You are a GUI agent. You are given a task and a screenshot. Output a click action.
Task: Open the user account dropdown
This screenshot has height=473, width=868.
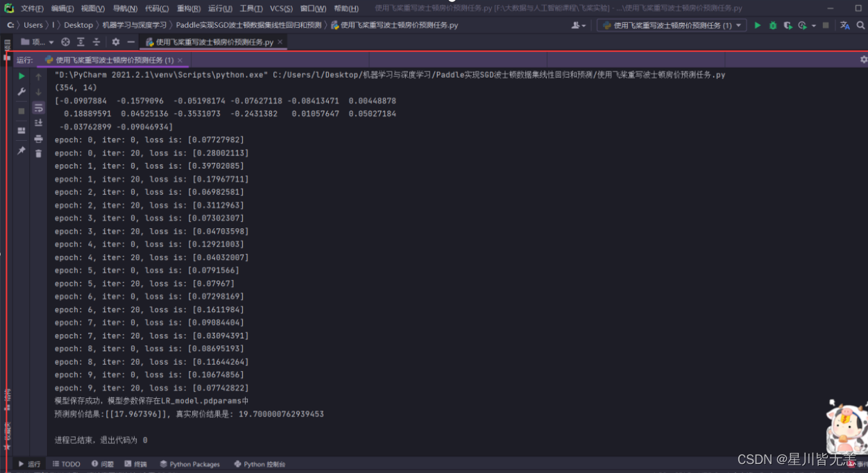(x=579, y=25)
